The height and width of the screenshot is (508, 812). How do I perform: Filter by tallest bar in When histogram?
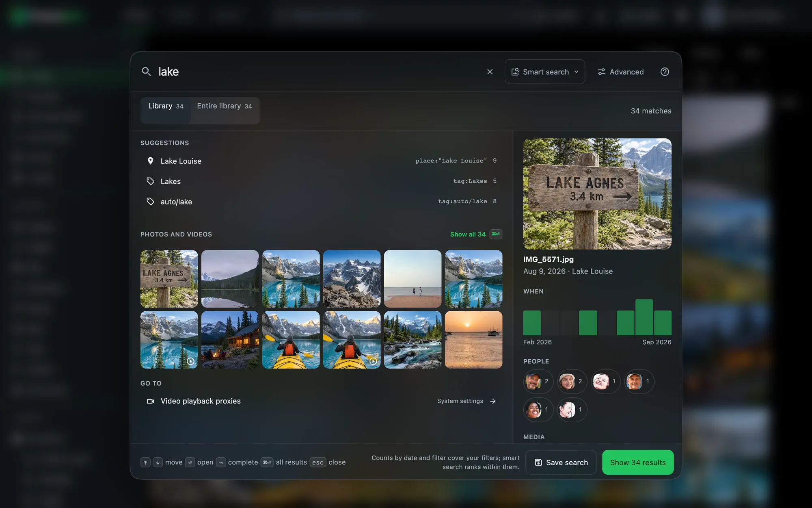(x=644, y=317)
